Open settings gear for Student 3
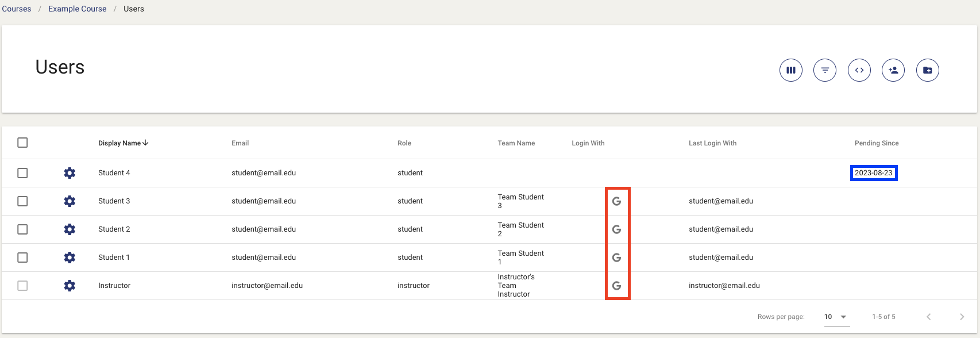This screenshot has height=338, width=980. point(70,201)
